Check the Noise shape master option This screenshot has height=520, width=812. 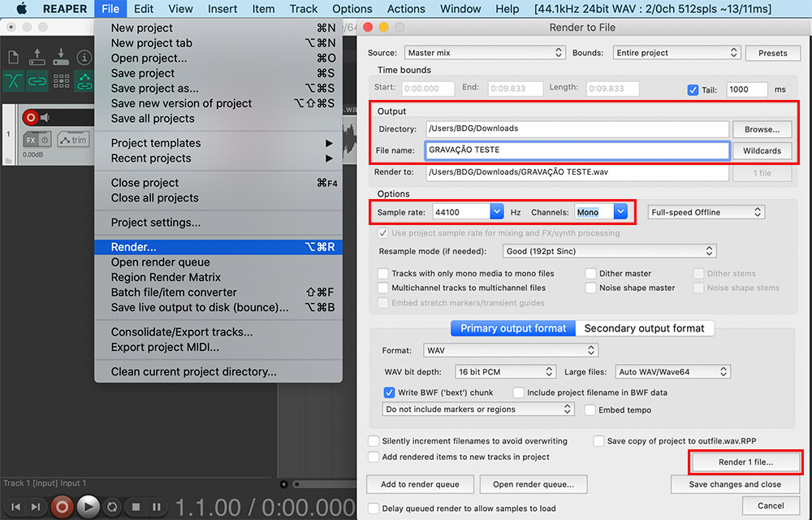tap(590, 288)
